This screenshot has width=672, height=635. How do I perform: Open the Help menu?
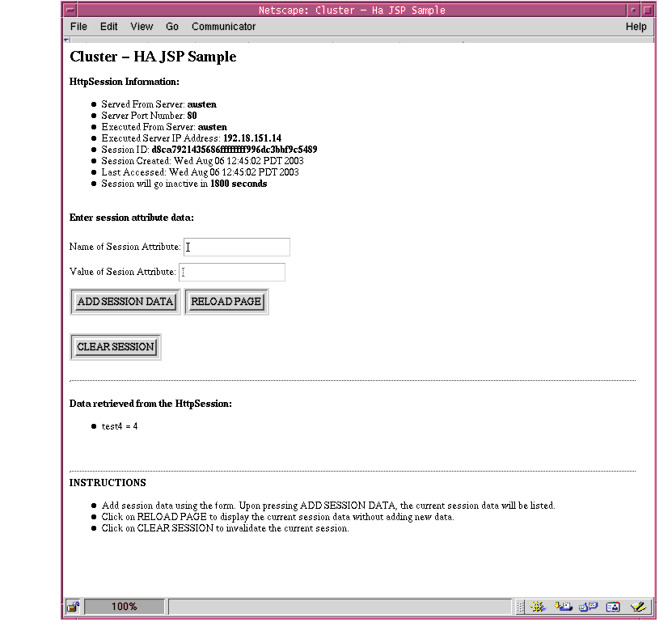point(636,26)
